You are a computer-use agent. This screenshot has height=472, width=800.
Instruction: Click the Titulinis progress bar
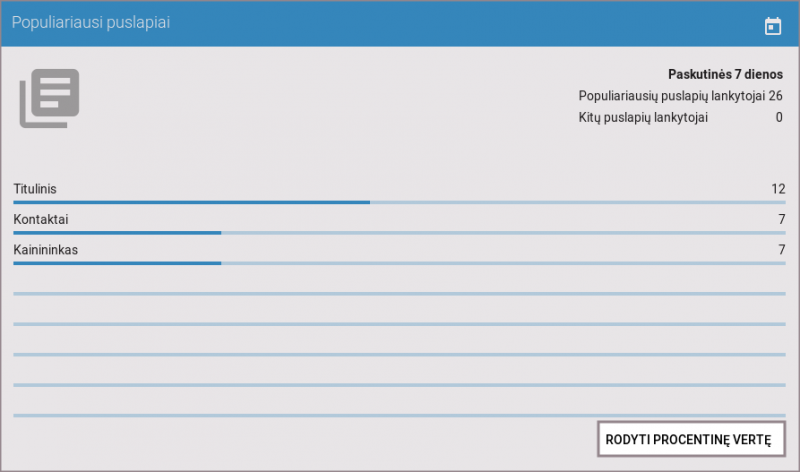pyautogui.click(x=399, y=203)
